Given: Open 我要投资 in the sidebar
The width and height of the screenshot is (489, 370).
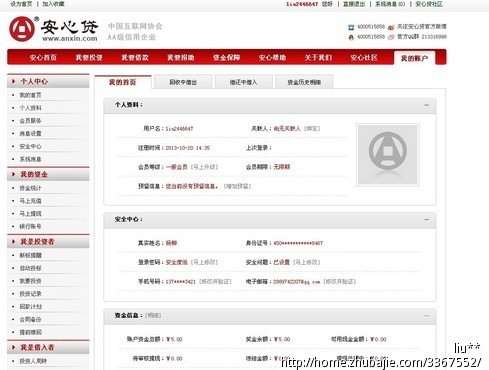Looking at the screenshot, I should click(x=30, y=281).
